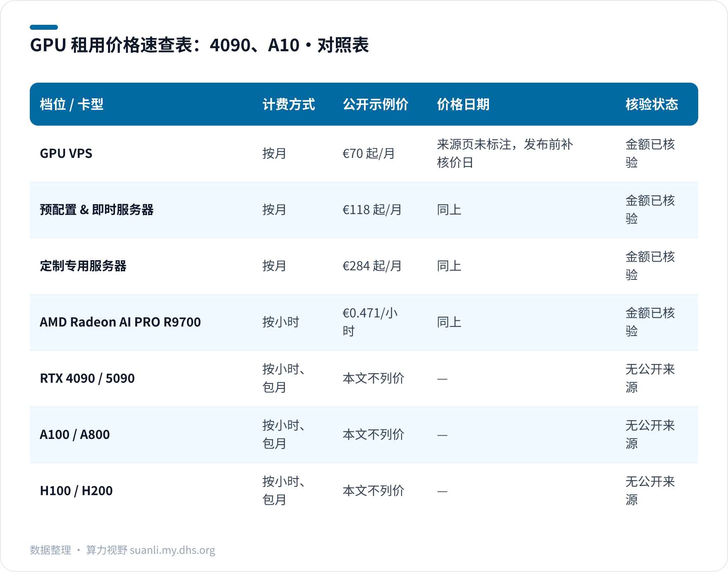Click the '€284 起/月' price cell
Image resolution: width=728 pixels, height=572 pixels.
click(372, 266)
